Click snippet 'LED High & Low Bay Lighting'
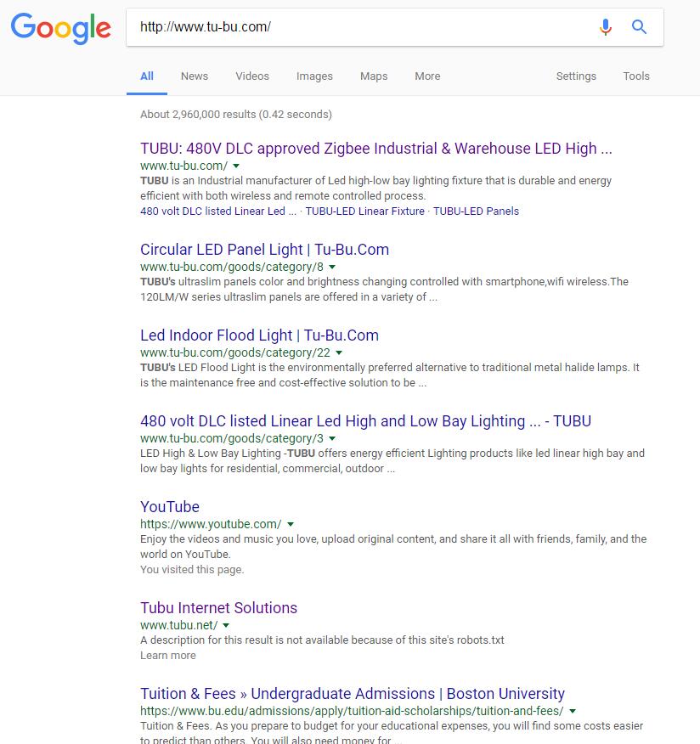700x744 pixels. 392,460
